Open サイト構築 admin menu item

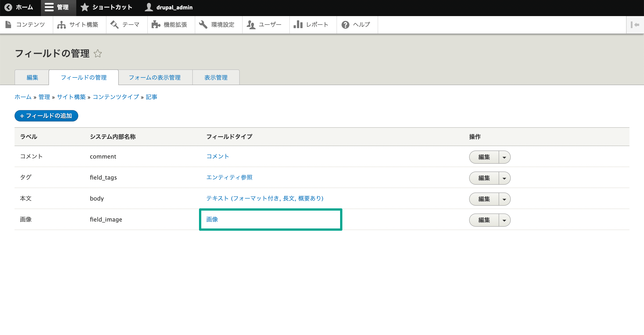pyautogui.click(x=80, y=25)
